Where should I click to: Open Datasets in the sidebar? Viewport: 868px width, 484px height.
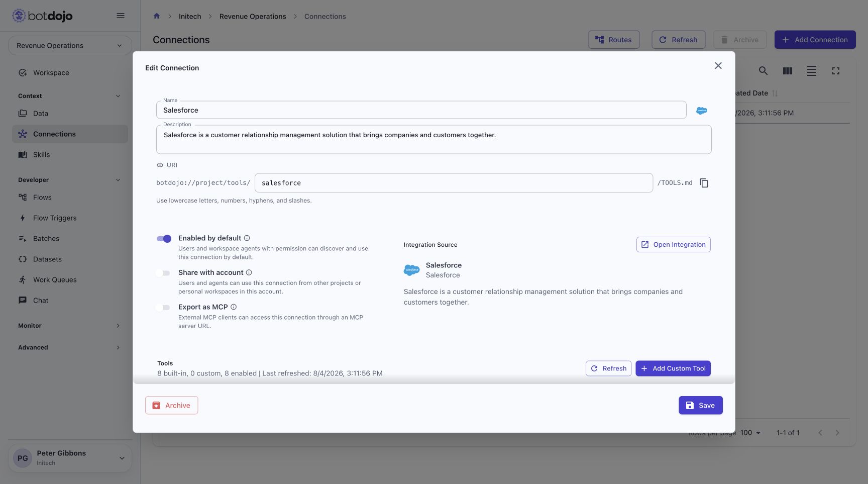point(70,259)
